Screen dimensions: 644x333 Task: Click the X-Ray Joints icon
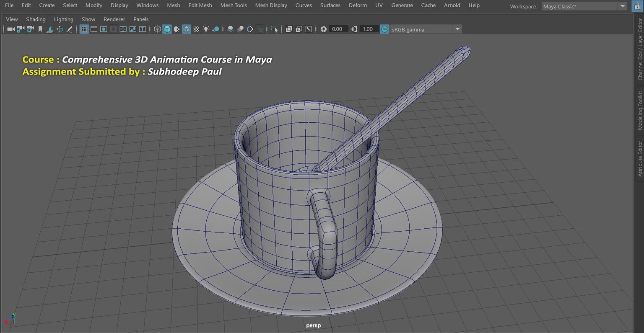pos(309,29)
